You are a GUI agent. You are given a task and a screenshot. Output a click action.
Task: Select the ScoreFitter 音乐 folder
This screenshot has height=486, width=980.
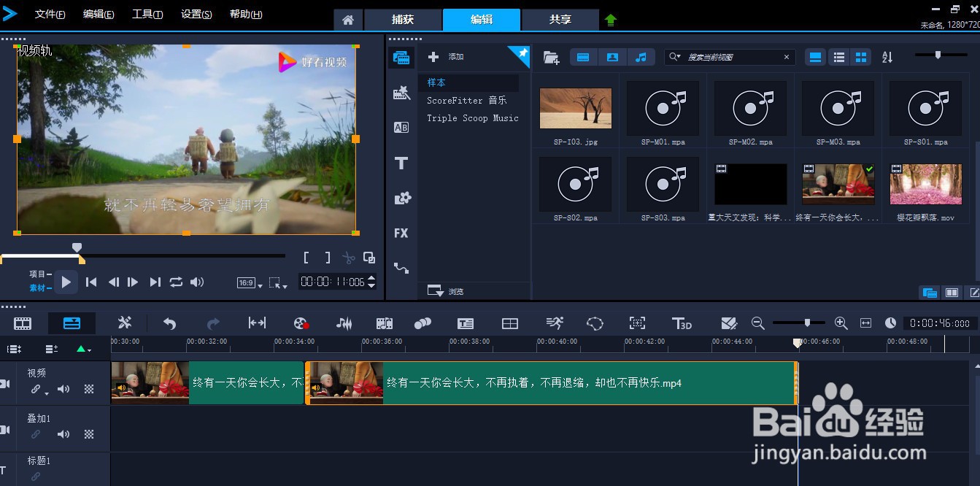pos(467,100)
